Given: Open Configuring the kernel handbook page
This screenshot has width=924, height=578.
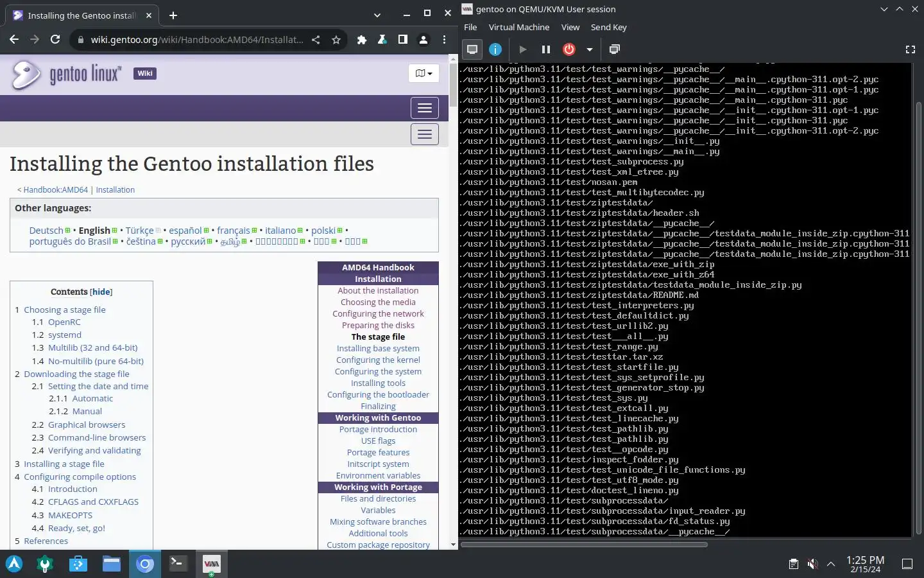Looking at the screenshot, I should coord(378,360).
